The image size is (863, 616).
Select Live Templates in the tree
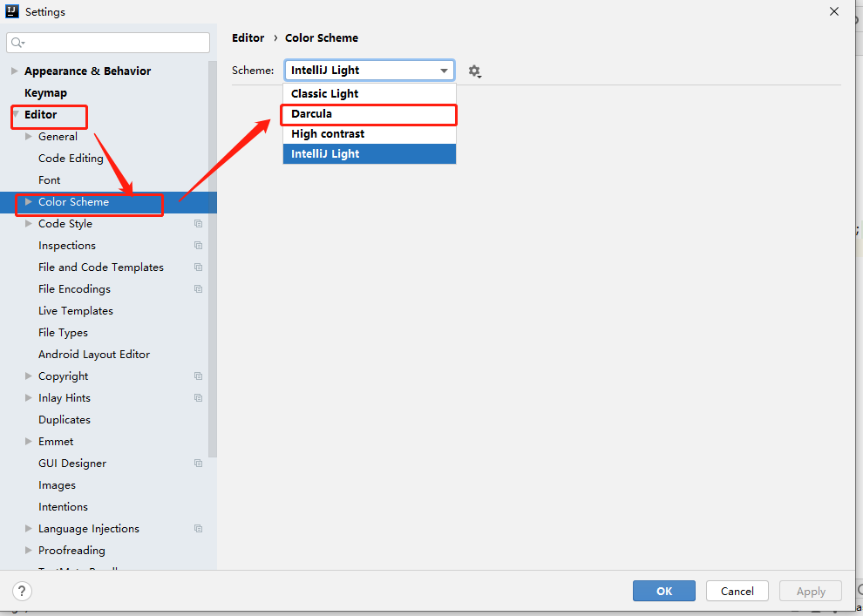pos(76,311)
